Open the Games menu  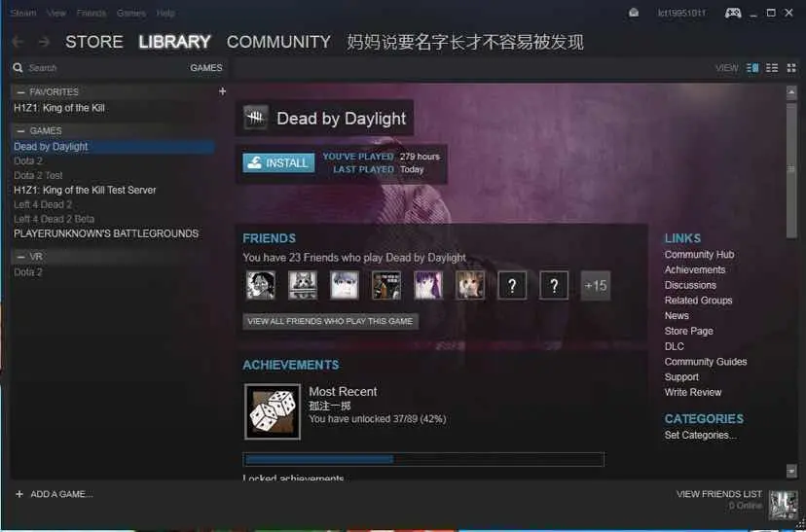point(131,13)
